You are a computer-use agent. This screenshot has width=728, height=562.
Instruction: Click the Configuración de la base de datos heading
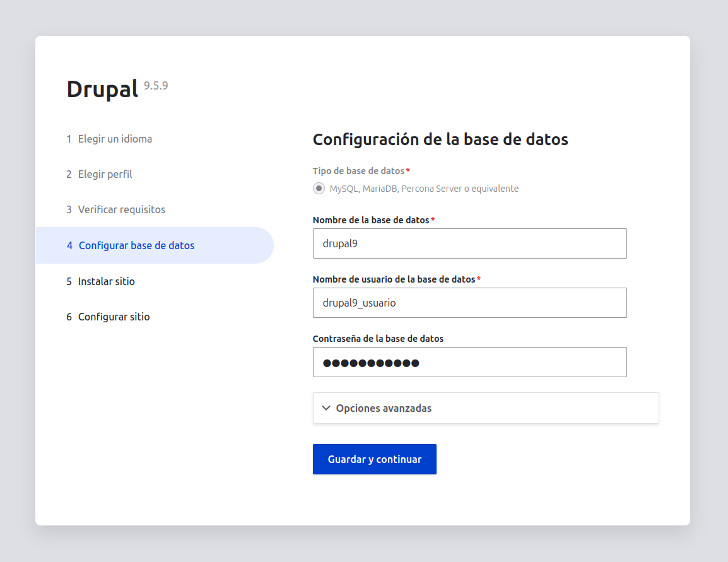coord(440,139)
